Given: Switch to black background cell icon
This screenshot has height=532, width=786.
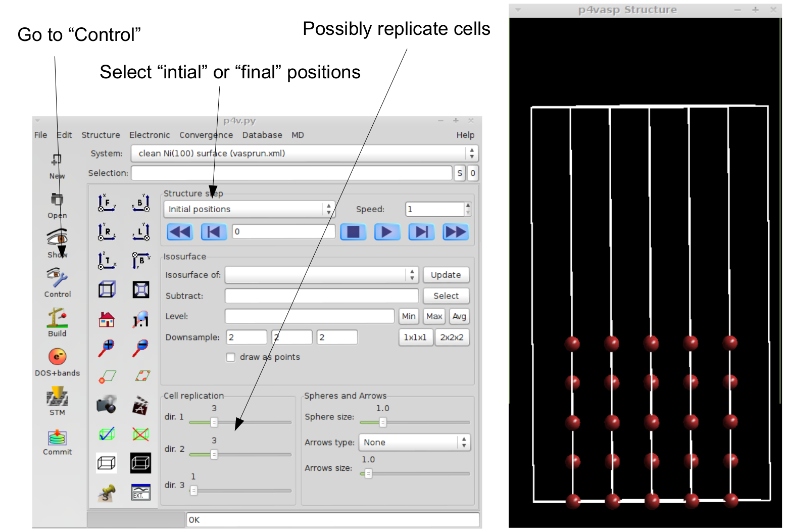Looking at the screenshot, I should tap(140, 463).
